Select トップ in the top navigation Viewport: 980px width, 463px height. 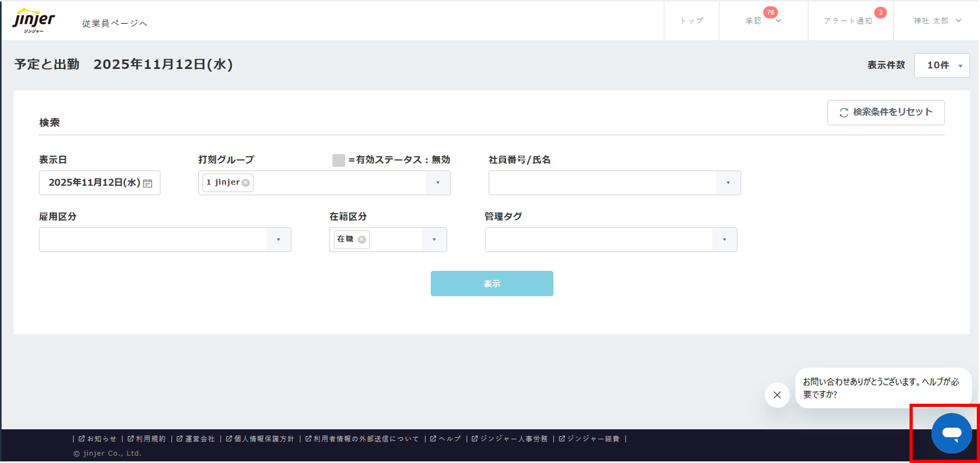(x=692, y=21)
